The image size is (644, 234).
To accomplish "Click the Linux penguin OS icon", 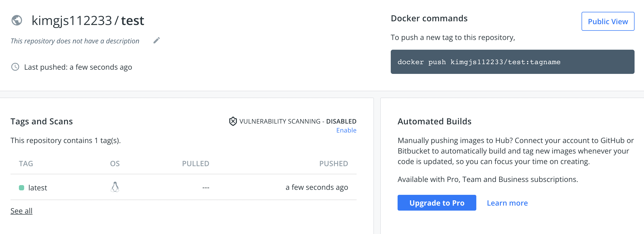I will point(115,187).
